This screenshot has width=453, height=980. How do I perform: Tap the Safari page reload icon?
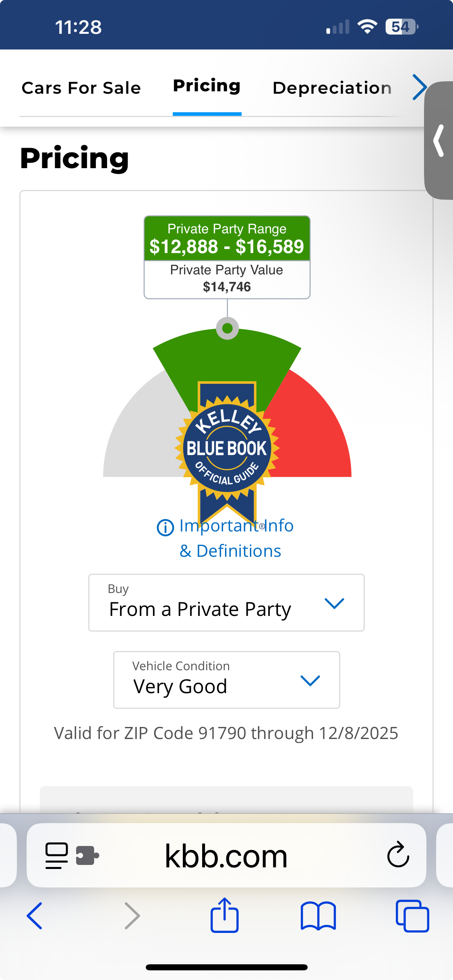[398, 854]
